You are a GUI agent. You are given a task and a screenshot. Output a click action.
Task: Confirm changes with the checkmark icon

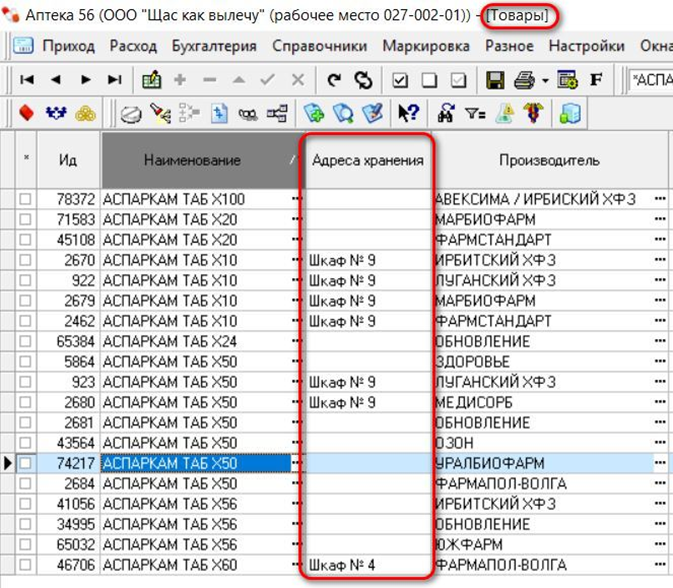[x=268, y=80]
